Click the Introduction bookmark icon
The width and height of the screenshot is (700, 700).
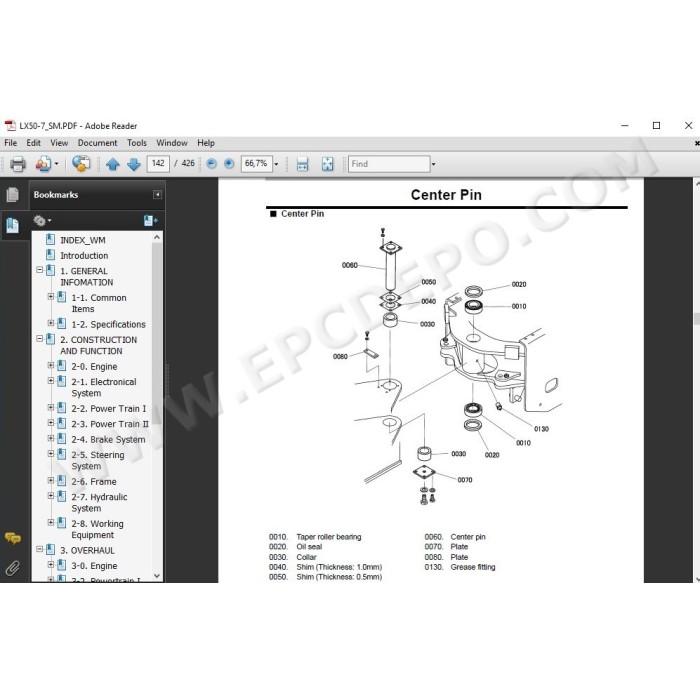pyautogui.click(x=50, y=255)
